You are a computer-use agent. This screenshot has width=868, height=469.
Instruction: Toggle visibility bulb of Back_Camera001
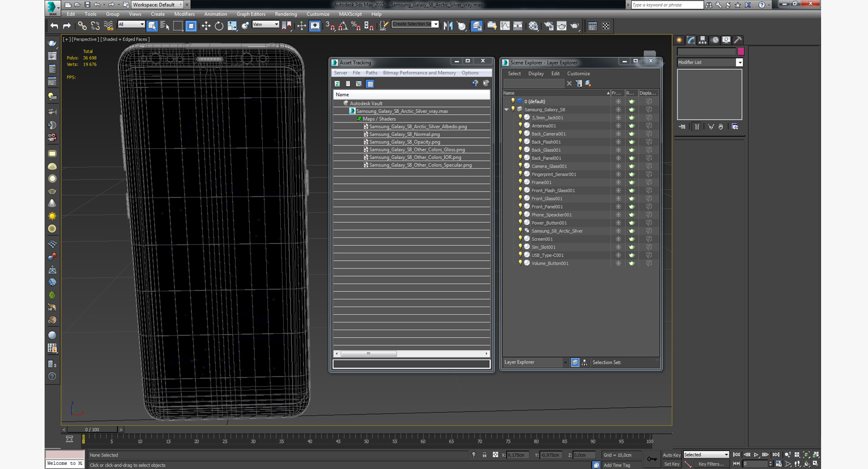tap(520, 134)
